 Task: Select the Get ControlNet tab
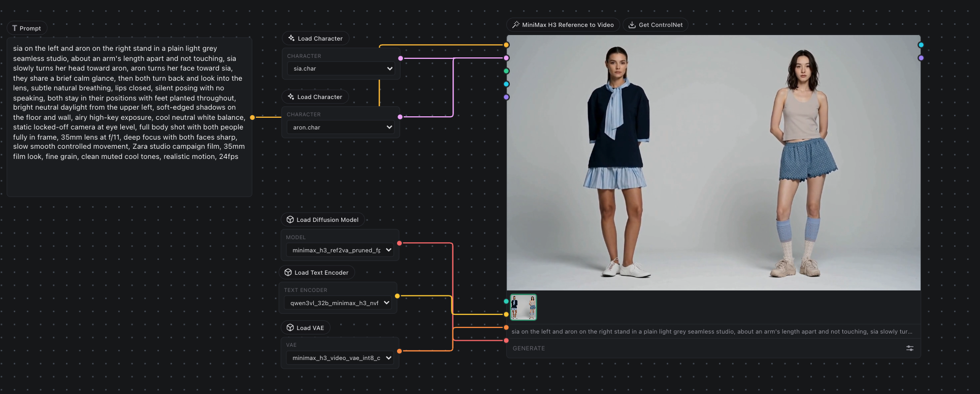coord(656,25)
